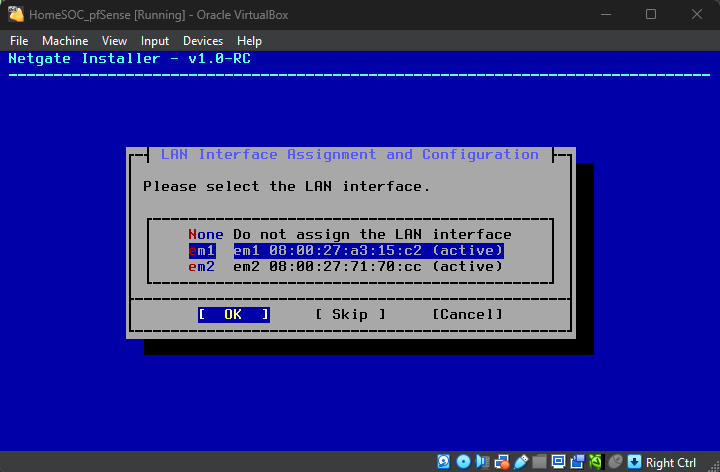Image resolution: width=720 pixels, height=472 pixels.
Task: Open the Devices menu
Action: tap(203, 41)
